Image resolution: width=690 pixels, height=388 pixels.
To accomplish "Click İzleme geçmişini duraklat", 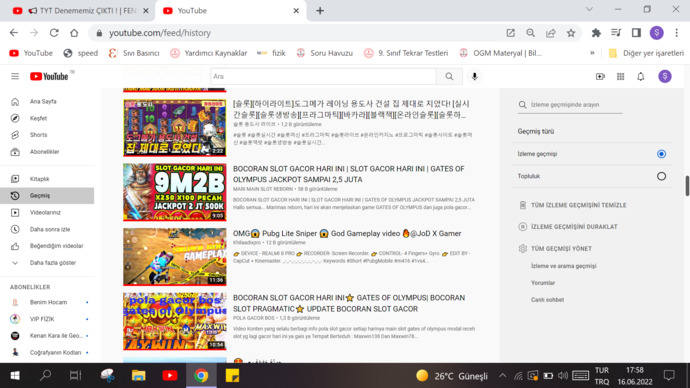I will [x=568, y=227].
